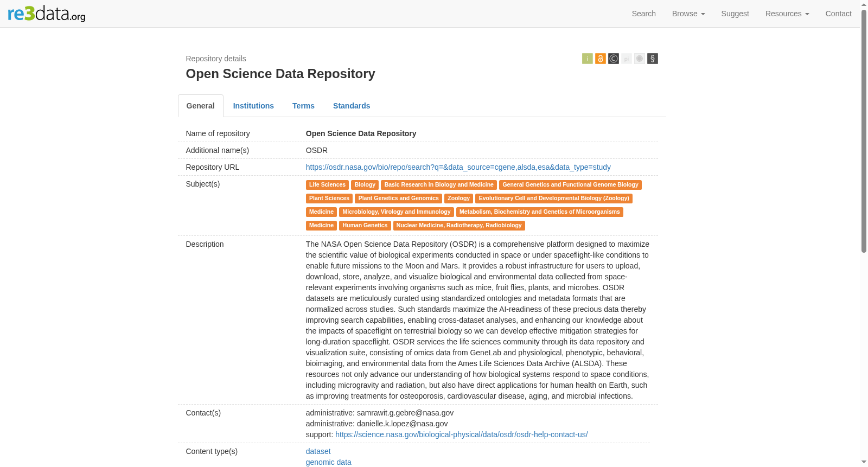868x467 pixels.
Task: Open the Terms tab
Action: 303,106
